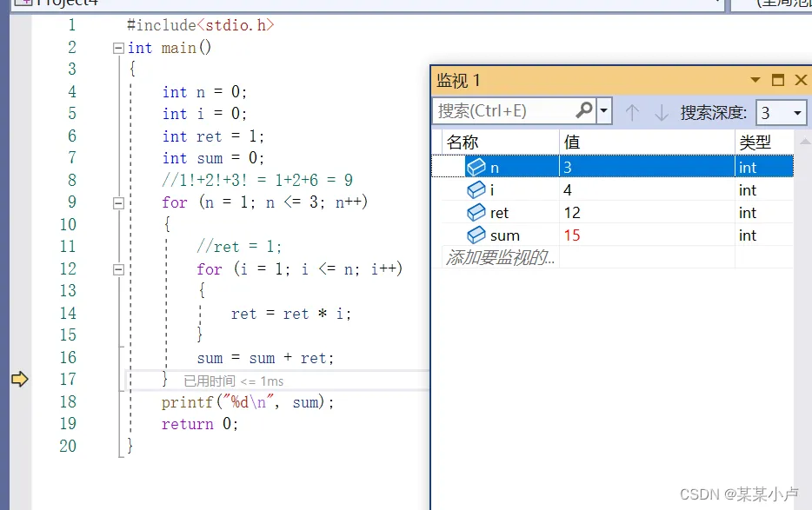Click the search magnifier icon in Watch 1
The width and height of the screenshot is (812, 510).
[584, 110]
